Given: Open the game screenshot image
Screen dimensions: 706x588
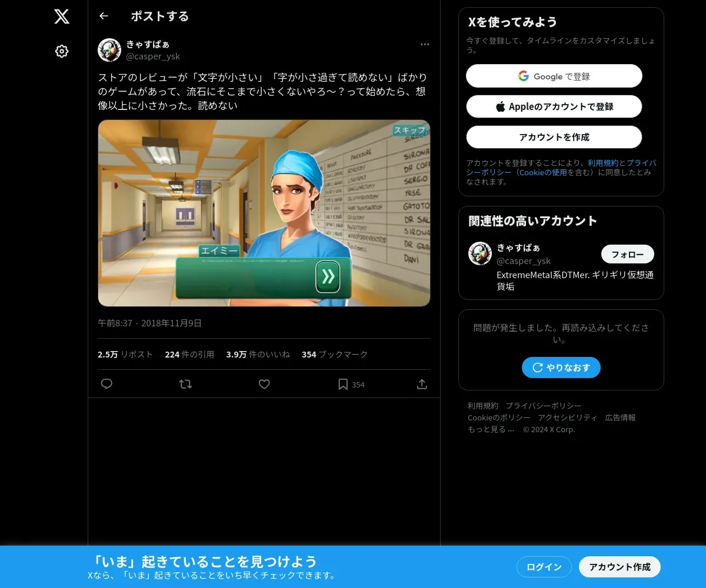Looking at the screenshot, I should pos(264,213).
